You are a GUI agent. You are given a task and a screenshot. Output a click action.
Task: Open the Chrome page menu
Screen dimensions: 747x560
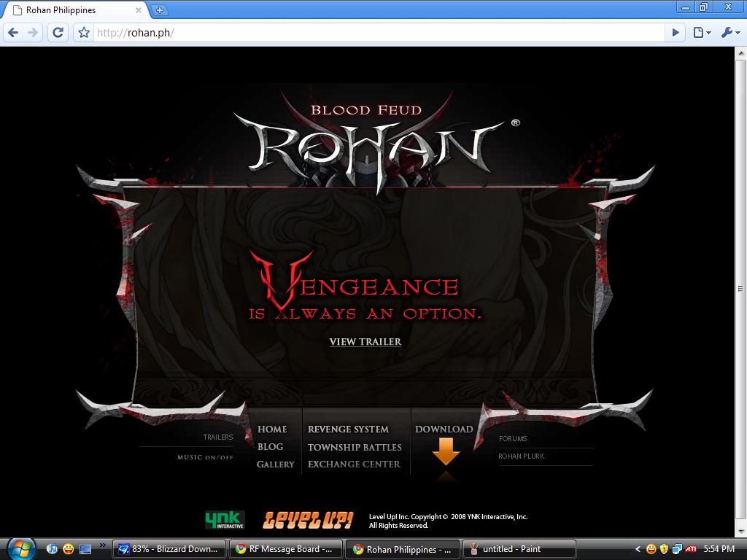point(701,32)
